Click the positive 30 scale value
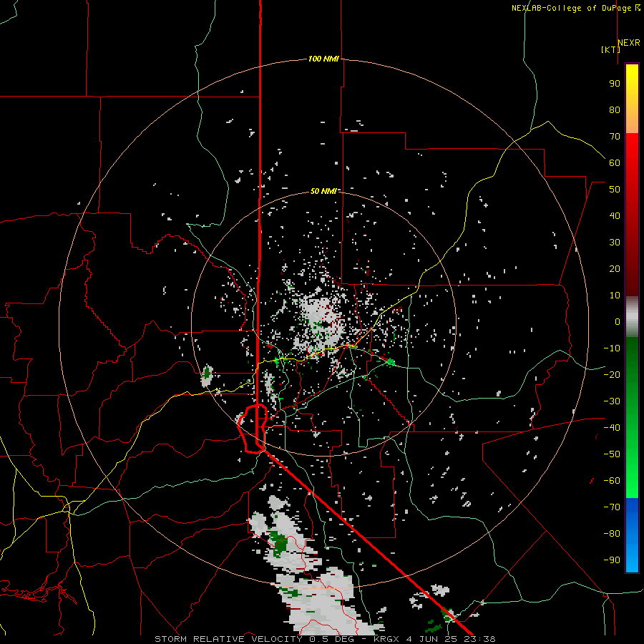Viewport: 644px width, 644px height. 615,243
